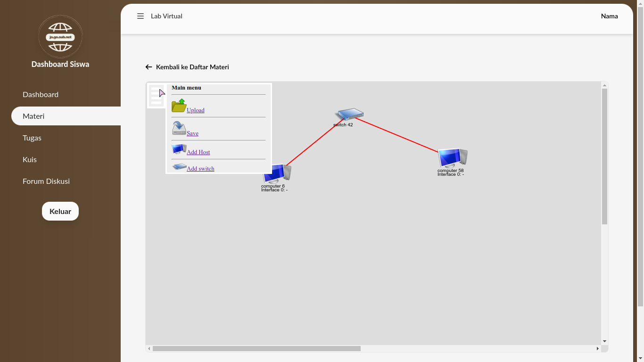644x362 pixels.
Task: Click the Save disk icon
Action: pyautogui.click(x=179, y=128)
